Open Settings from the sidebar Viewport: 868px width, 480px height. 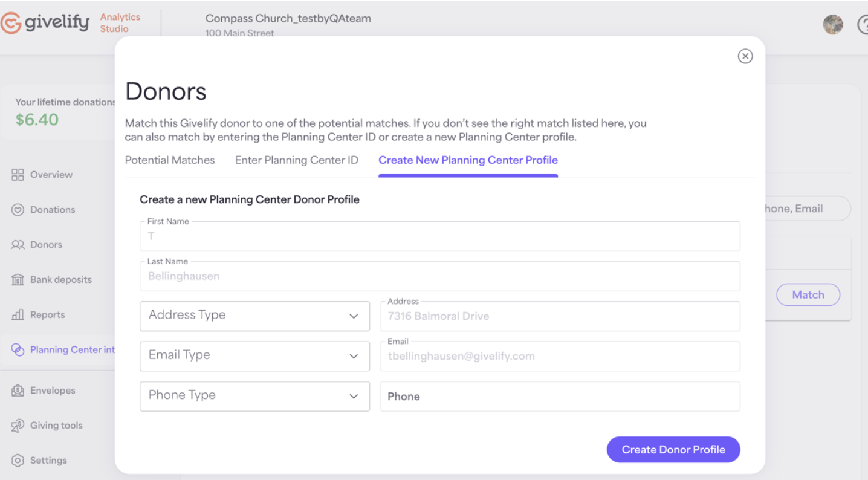(x=48, y=461)
